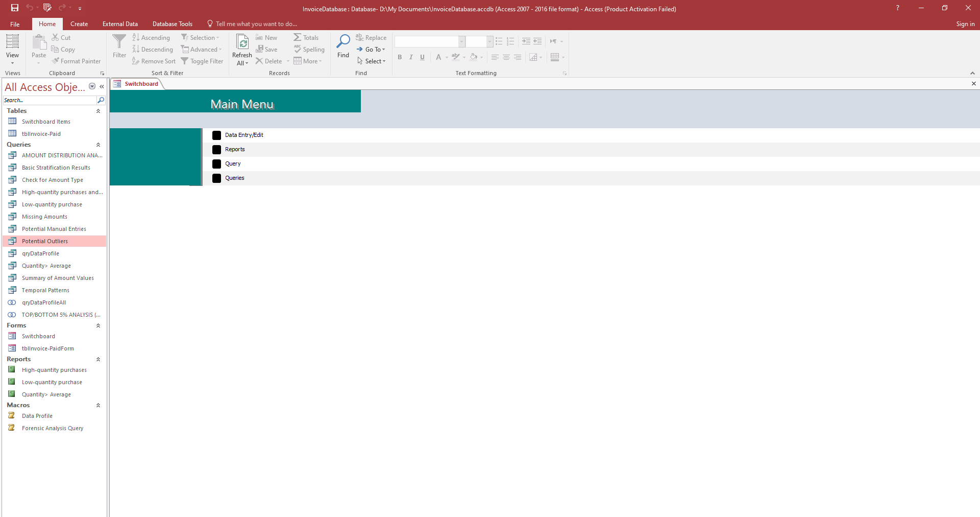Click the Cut scissors icon
Viewport: 980px width, 517px height.
coord(55,37)
